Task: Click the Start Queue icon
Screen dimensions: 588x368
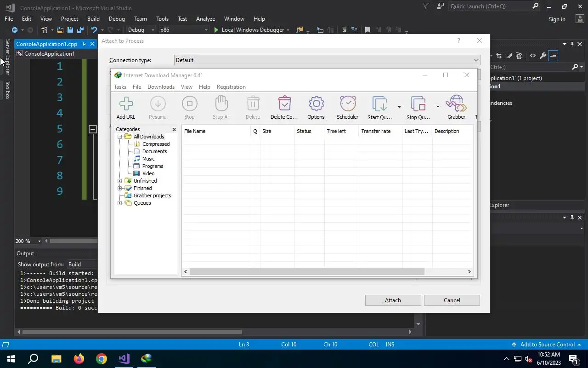Action: tap(380, 104)
